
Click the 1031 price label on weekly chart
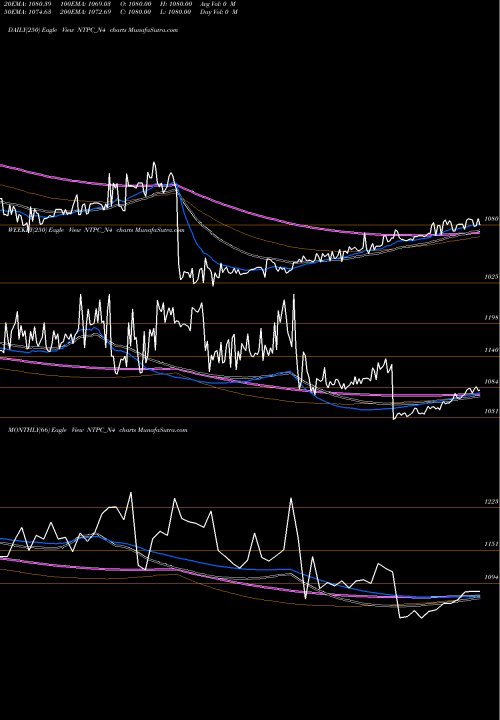point(491,411)
